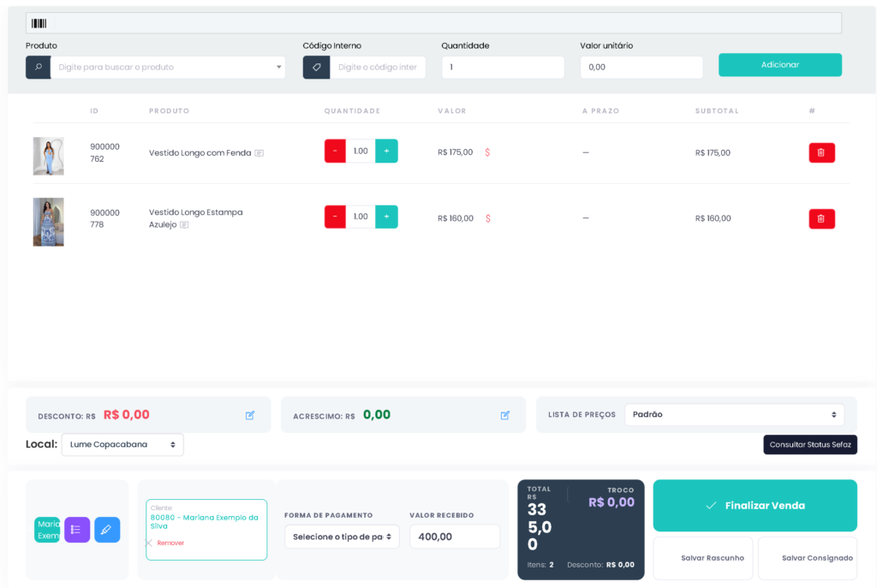
Task: Click the Finalizar Venda button
Action: (755, 505)
